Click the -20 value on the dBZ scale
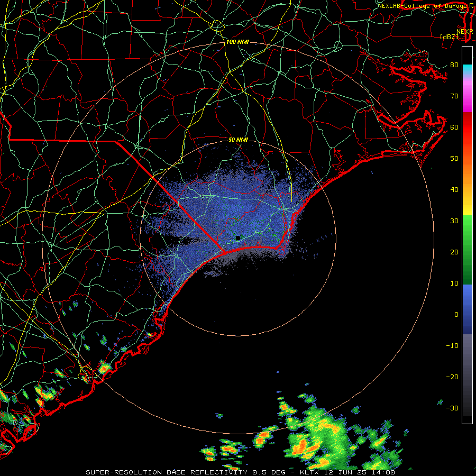The height and width of the screenshot is (476, 476). pos(452,377)
